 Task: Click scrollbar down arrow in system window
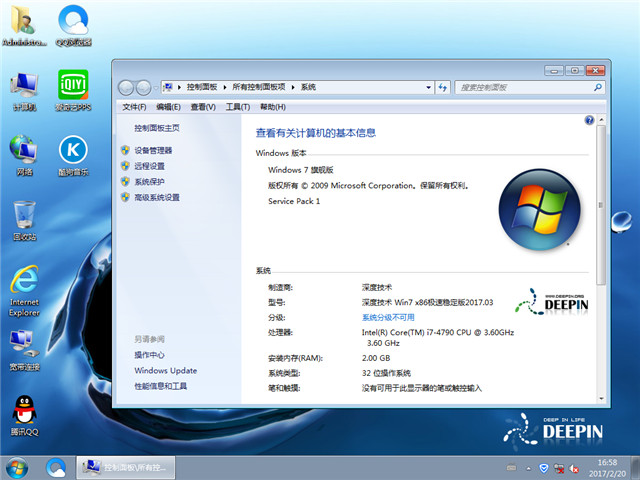[x=601, y=398]
